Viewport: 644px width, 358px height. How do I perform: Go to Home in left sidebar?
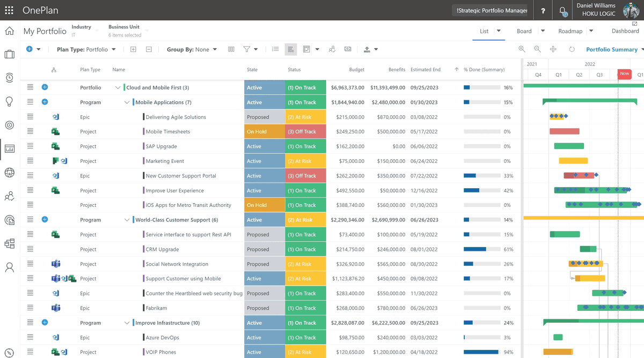[x=10, y=31]
